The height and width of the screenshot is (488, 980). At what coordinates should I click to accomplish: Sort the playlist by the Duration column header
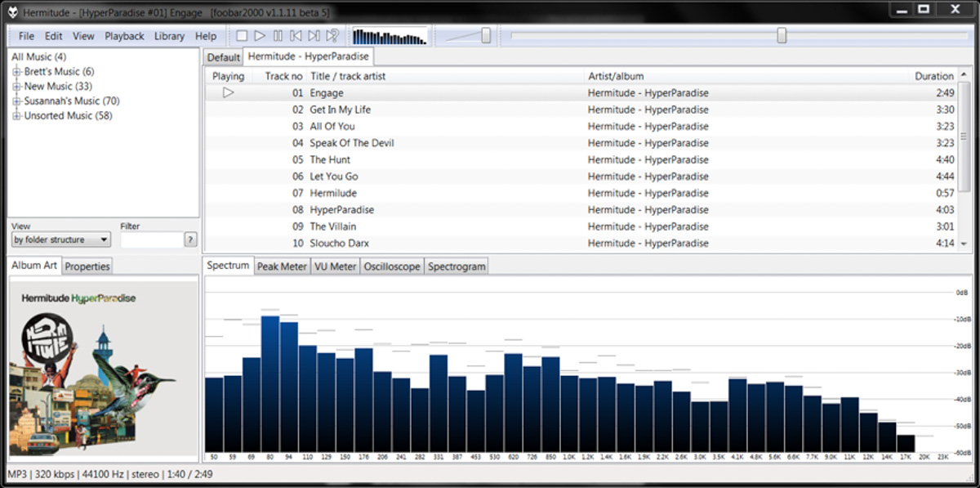click(933, 76)
